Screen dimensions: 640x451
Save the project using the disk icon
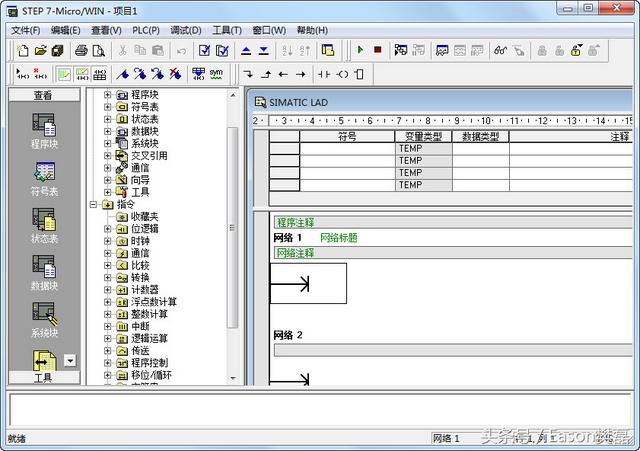[58, 51]
